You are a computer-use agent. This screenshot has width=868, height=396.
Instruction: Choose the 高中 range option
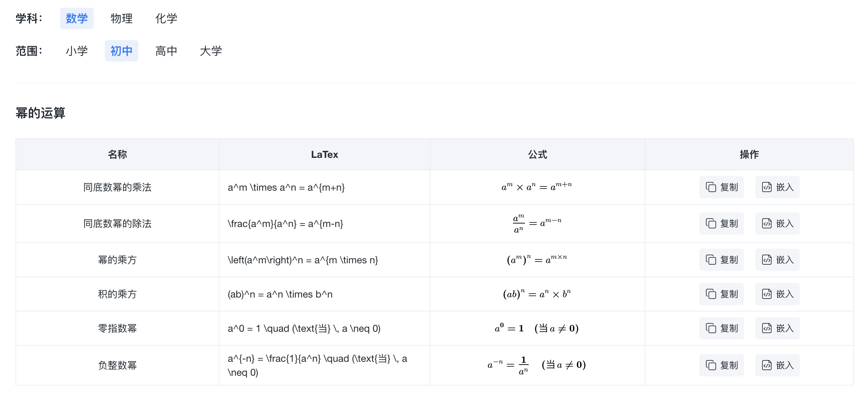pyautogui.click(x=166, y=51)
